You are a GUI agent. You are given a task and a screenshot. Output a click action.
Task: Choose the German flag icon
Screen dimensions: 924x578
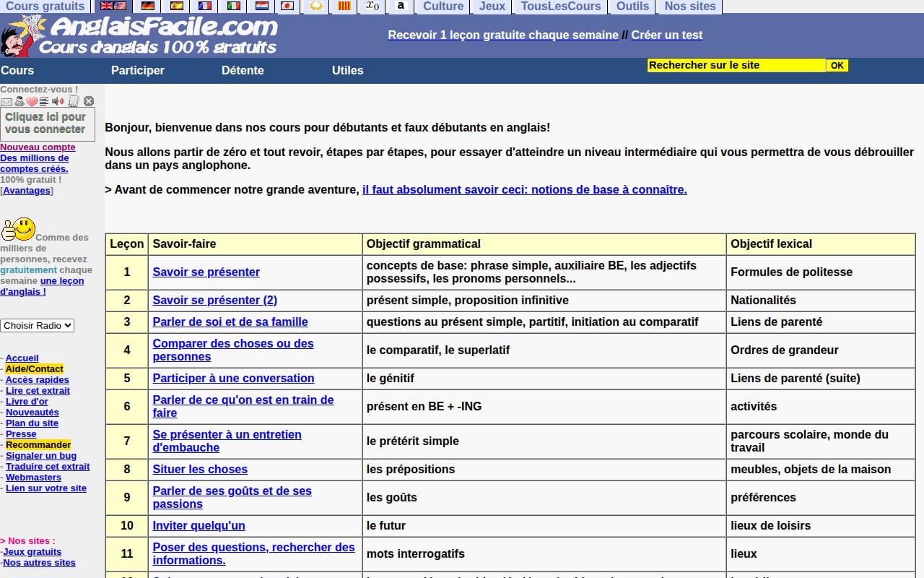[147, 6]
